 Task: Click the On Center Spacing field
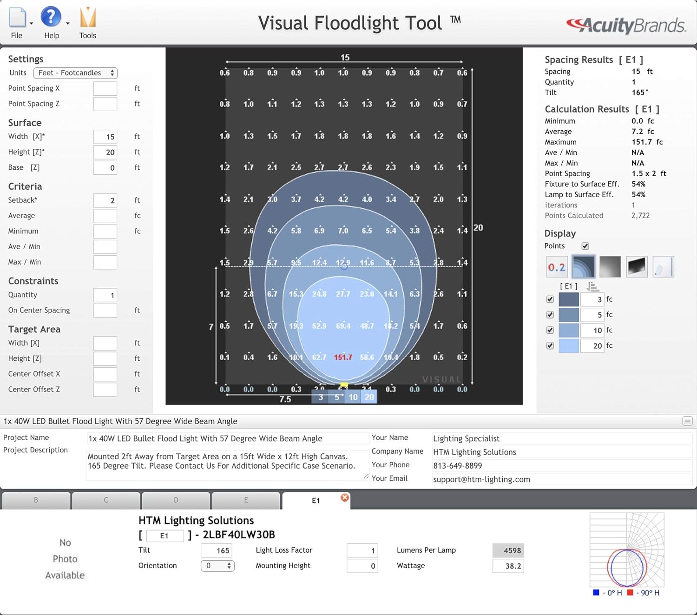pos(105,311)
